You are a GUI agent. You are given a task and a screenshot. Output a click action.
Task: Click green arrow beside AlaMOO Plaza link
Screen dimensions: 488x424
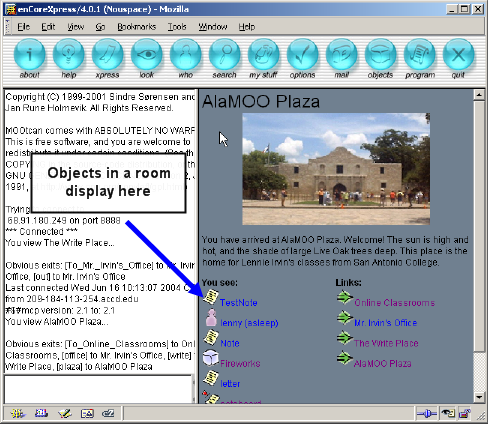click(x=345, y=358)
